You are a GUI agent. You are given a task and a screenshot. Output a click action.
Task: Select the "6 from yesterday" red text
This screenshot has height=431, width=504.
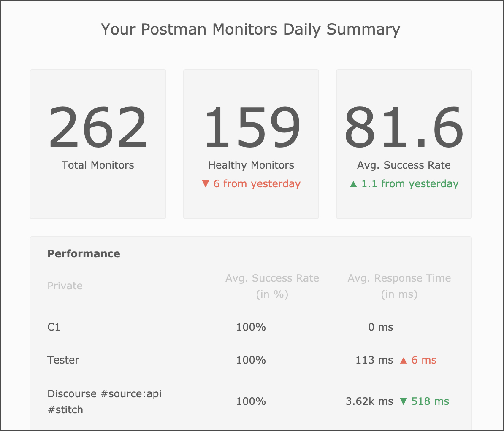[257, 184]
